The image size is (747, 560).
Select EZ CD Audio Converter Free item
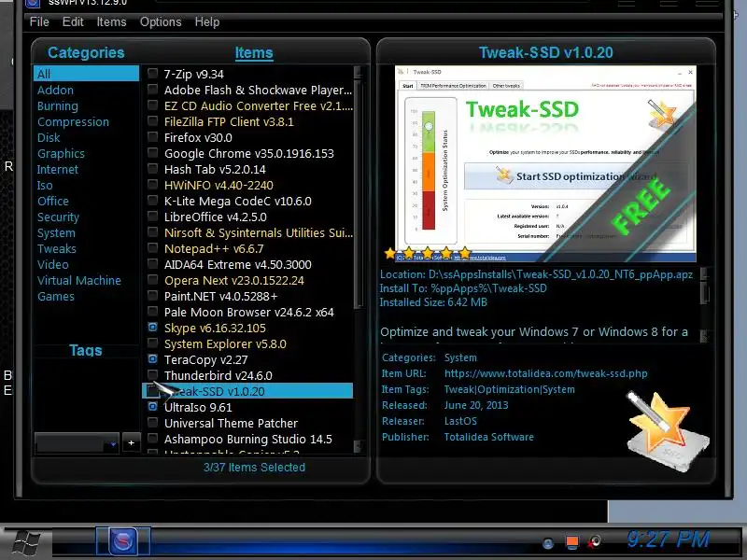click(x=259, y=105)
